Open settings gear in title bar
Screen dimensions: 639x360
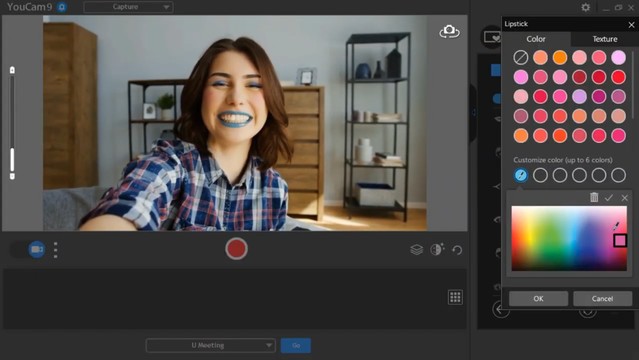586,7
